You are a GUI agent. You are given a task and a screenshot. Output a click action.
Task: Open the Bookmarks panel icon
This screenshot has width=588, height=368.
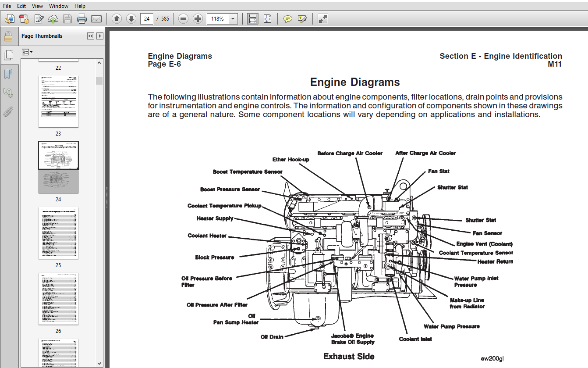pyautogui.click(x=8, y=74)
